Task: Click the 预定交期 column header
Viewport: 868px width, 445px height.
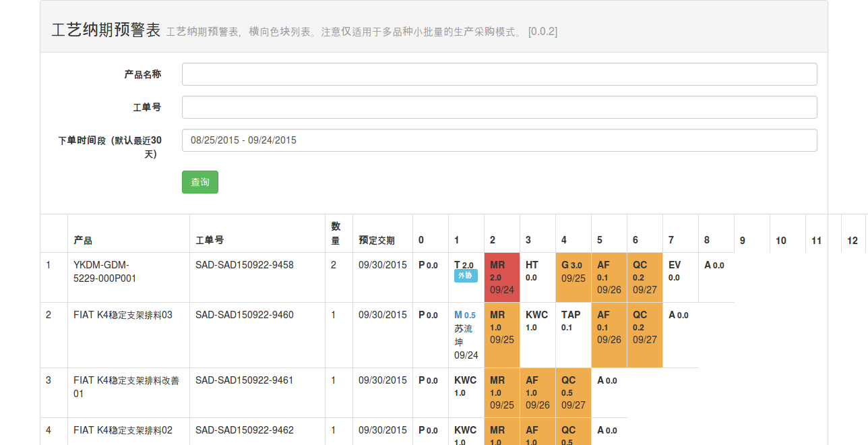Action: (376, 241)
